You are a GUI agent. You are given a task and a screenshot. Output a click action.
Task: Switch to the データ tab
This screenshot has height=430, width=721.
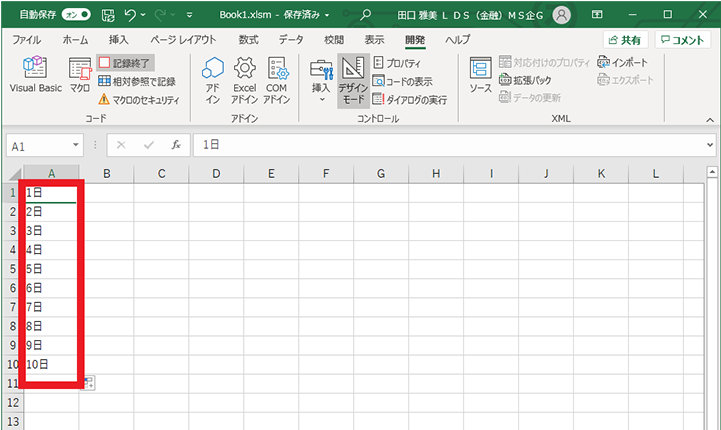pos(291,40)
